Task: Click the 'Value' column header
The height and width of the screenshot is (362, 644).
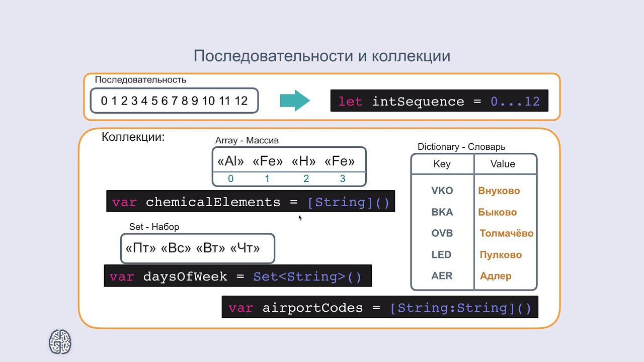Action: [503, 164]
